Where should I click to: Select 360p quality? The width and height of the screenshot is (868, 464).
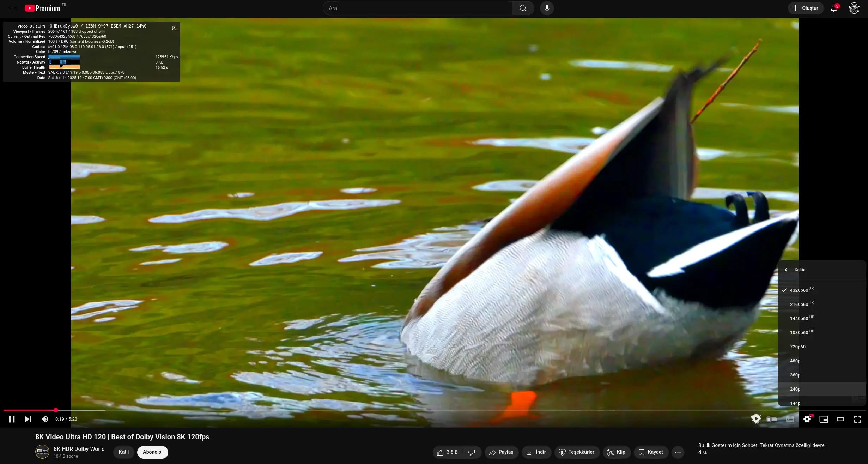pos(822,375)
